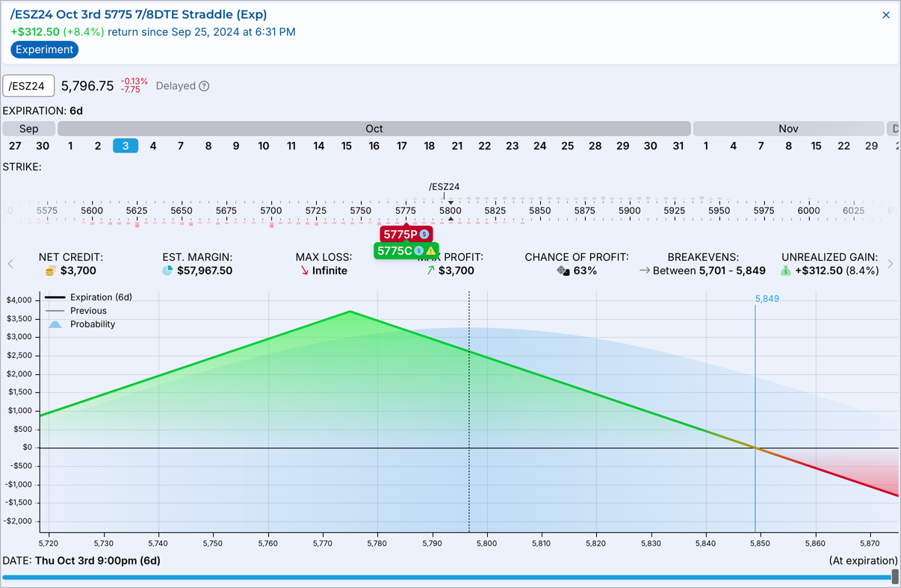Click the warning icon on 5775C tag
901x588 pixels.
(x=431, y=251)
